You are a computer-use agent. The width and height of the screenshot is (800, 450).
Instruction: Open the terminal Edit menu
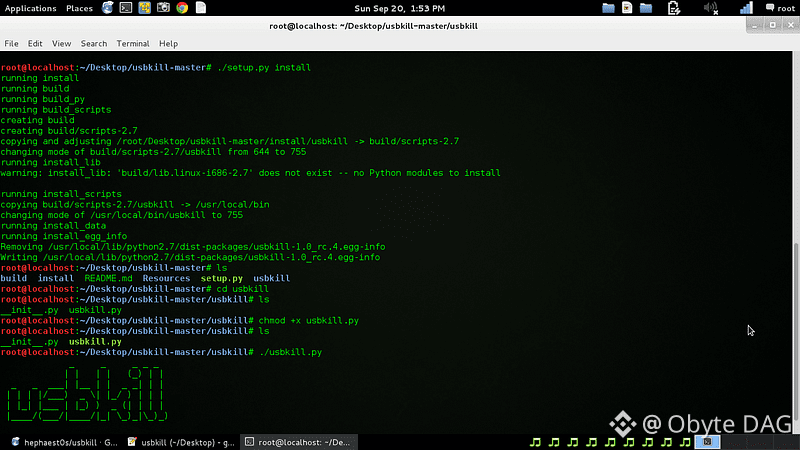[35, 43]
